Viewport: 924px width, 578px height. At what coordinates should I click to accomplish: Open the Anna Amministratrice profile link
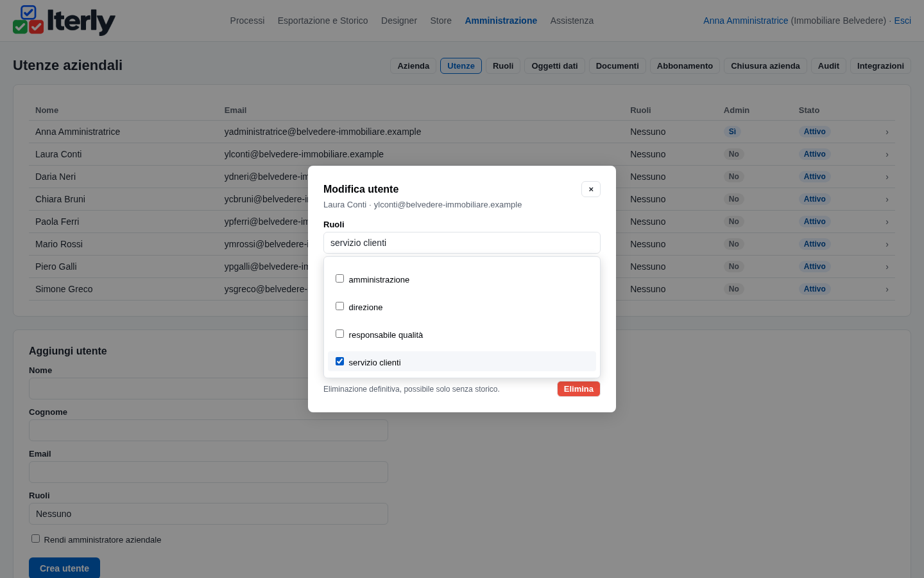[x=746, y=21]
